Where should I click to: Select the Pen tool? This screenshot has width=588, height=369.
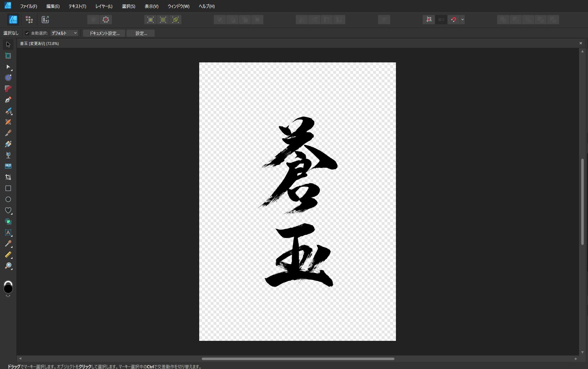tap(8, 100)
